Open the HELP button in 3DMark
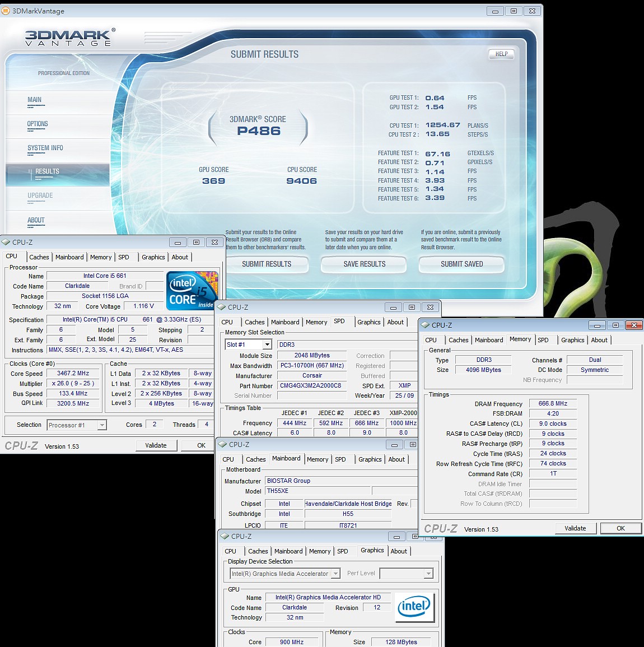 pyautogui.click(x=501, y=54)
